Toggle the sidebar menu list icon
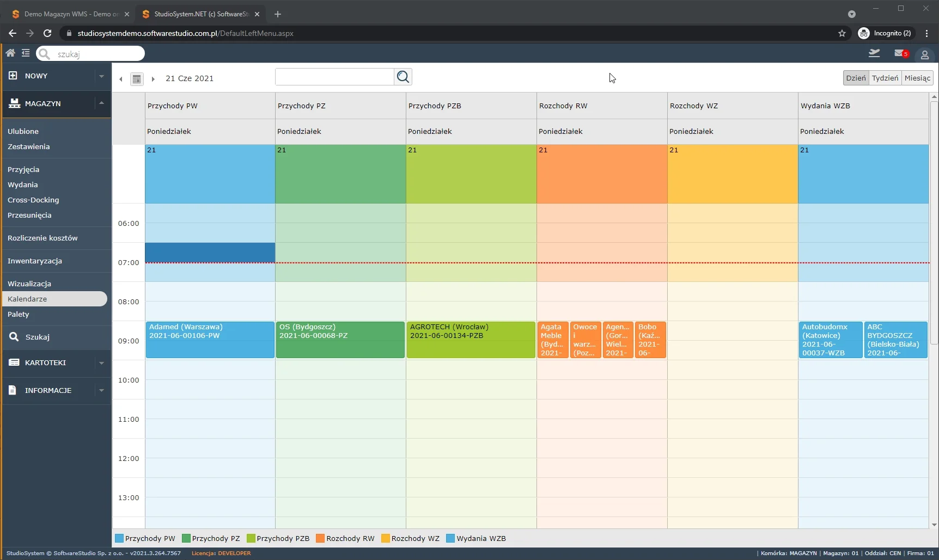Image resolution: width=939 pixels, height=560 pixels. (26, 53)
